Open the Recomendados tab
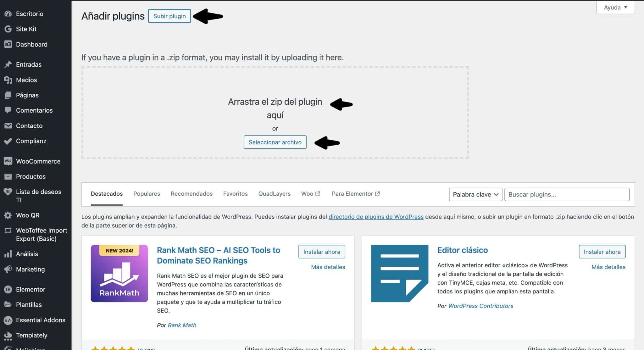 pos(192,194)
